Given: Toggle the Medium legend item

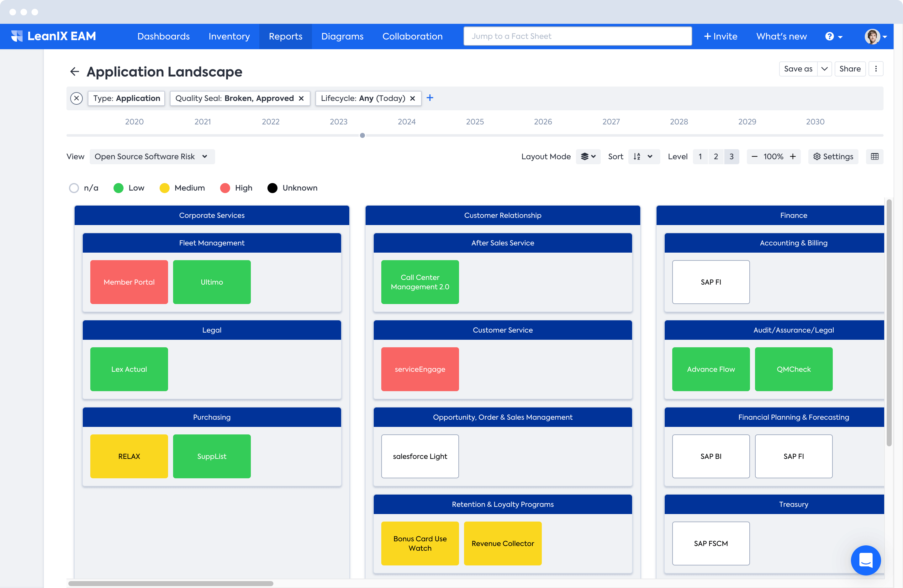Looking at the screenshot, I should (x=182, y=188).
